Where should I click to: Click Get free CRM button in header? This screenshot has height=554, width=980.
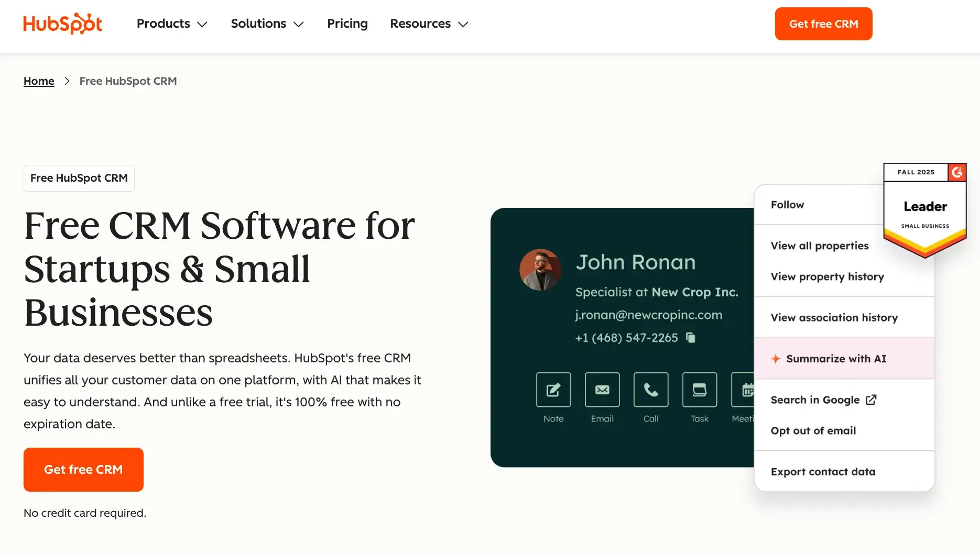[823, 24]
